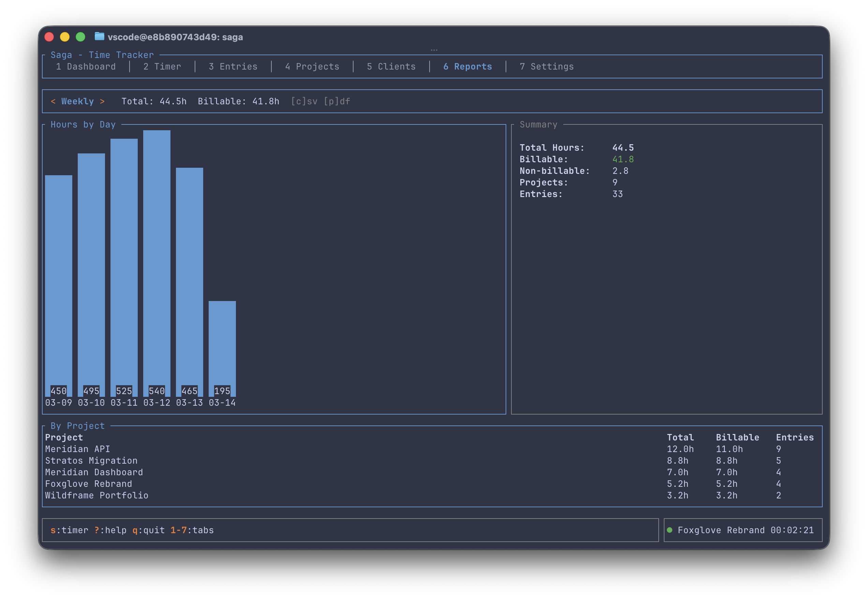The width and height of the screenshot is (868, 600).
Task: Click the green window zoom button
Action: [80, 37]
